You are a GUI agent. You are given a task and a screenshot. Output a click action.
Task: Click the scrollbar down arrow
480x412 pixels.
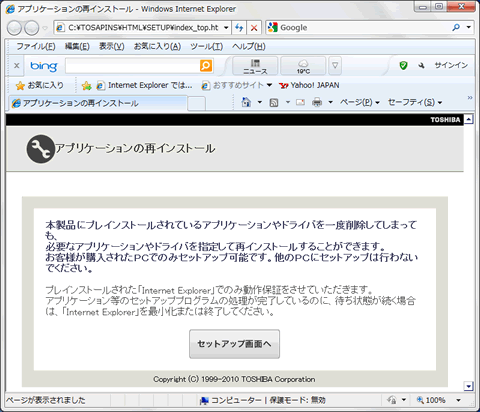468,386
